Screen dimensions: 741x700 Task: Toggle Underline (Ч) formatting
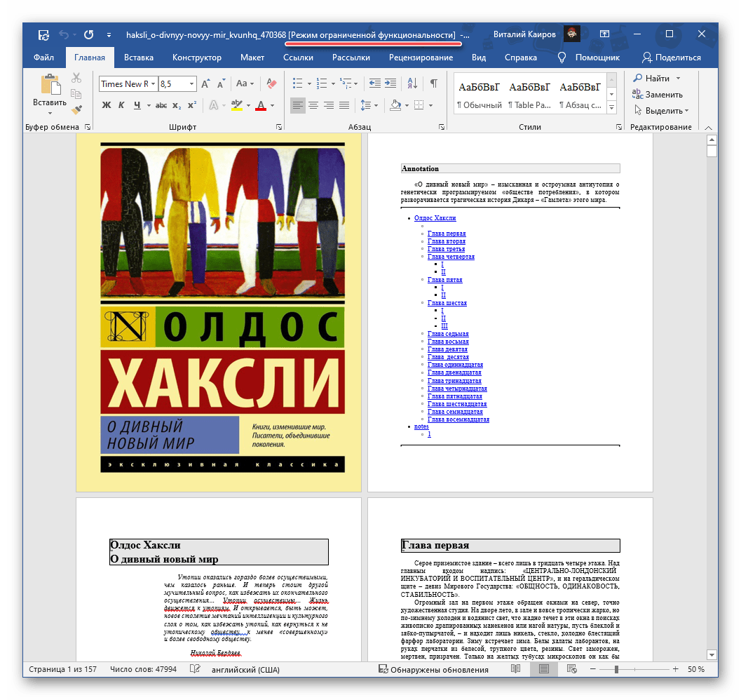137,105
